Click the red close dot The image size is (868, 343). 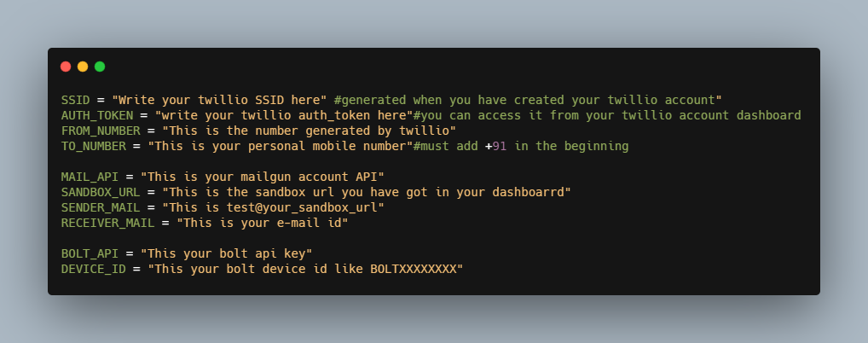pos(66,67)
